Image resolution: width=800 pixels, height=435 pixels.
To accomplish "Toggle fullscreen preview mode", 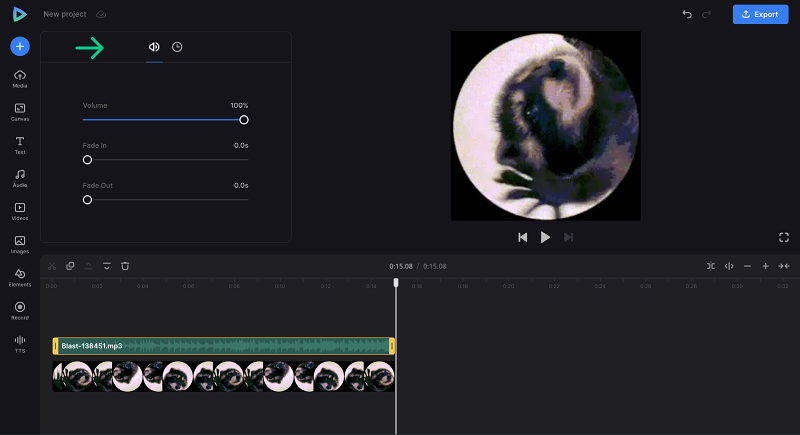I will click(784, 237).
